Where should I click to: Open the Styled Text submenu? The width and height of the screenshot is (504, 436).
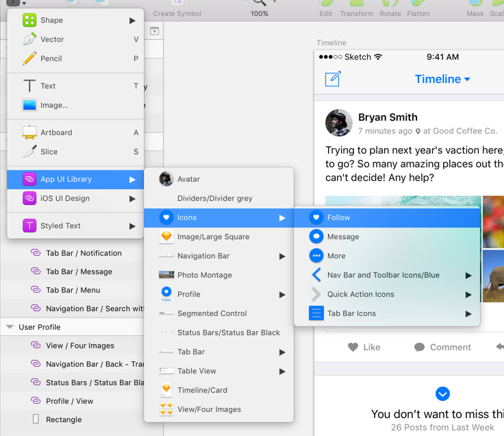pyautogui.click(x=75, y=226)
